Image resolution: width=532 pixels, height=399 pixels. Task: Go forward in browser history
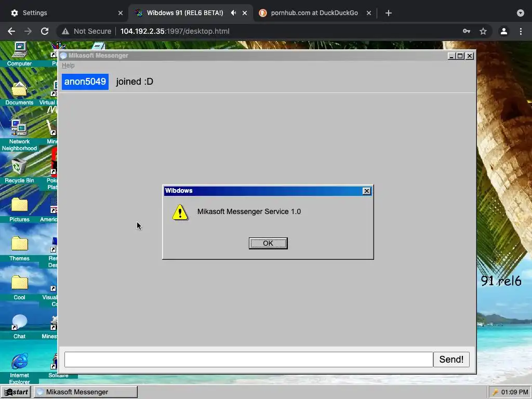[x=28, y=31]
